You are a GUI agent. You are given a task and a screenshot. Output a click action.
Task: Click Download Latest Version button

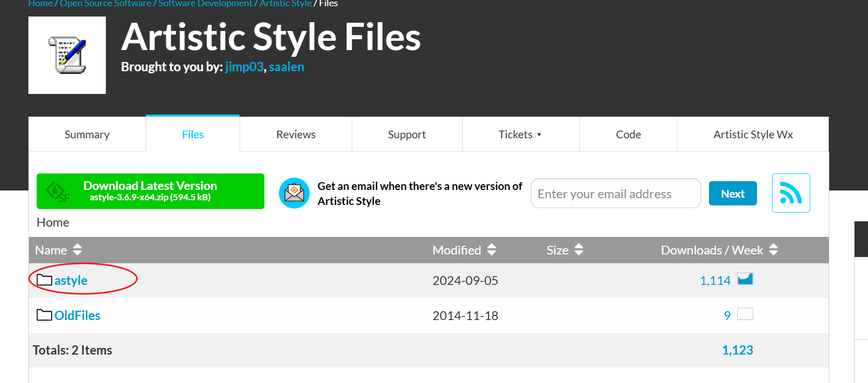(150, 191)
